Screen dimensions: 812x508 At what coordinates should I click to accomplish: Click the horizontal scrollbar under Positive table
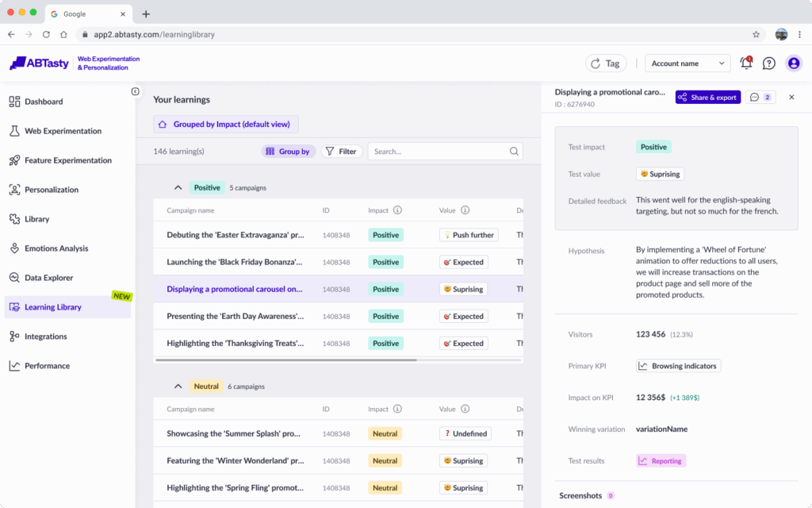[285, 360]
